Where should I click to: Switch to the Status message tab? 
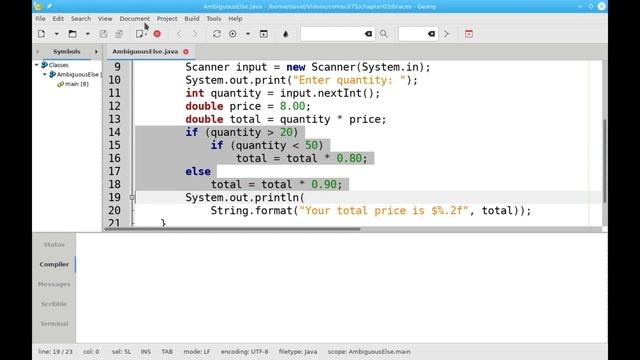54,244
